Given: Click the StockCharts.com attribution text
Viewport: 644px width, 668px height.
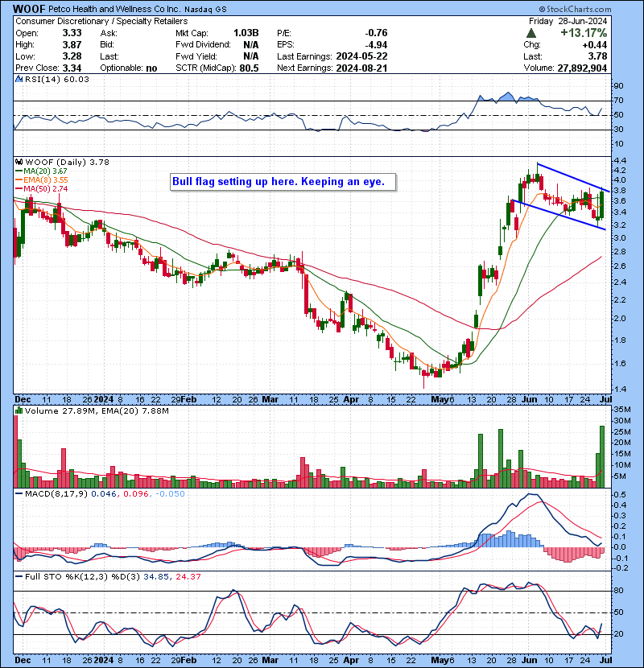Looking at the screenshot, I should (575, 9).
